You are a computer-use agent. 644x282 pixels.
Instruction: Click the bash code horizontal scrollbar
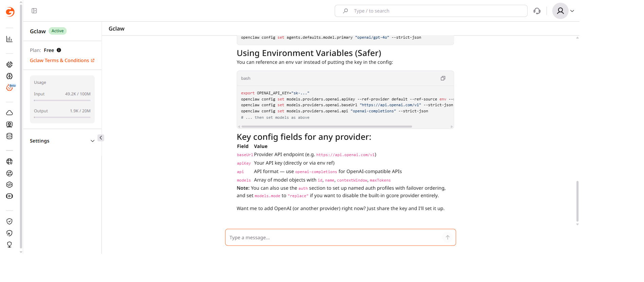[327, 127]
